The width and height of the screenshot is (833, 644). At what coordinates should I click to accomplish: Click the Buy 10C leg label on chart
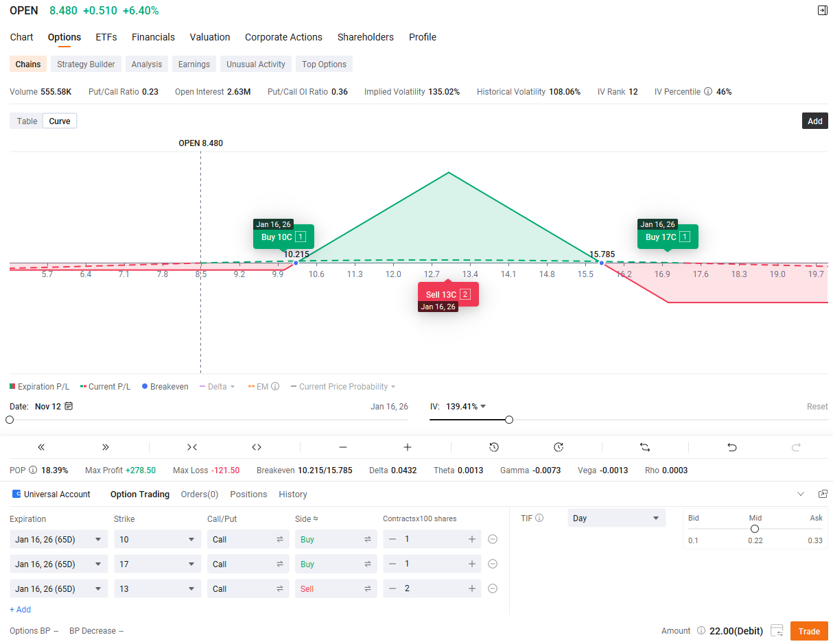(283, 237)
